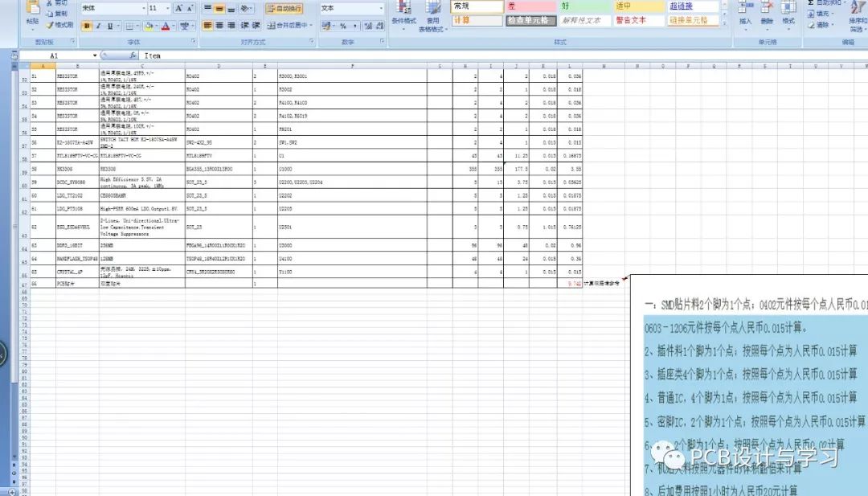Toggle bold formatting in font group
Screen dimensions: 868x496
point(87,26)
